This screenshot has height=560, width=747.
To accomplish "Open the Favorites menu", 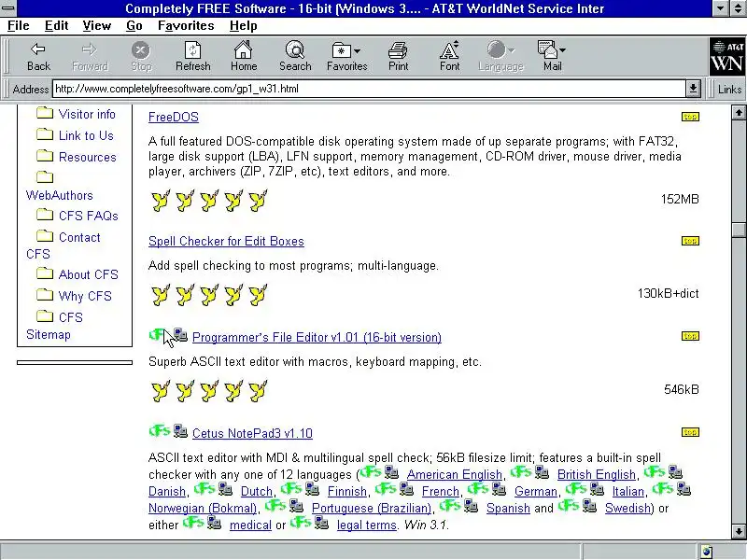I will tap(186, 26).
